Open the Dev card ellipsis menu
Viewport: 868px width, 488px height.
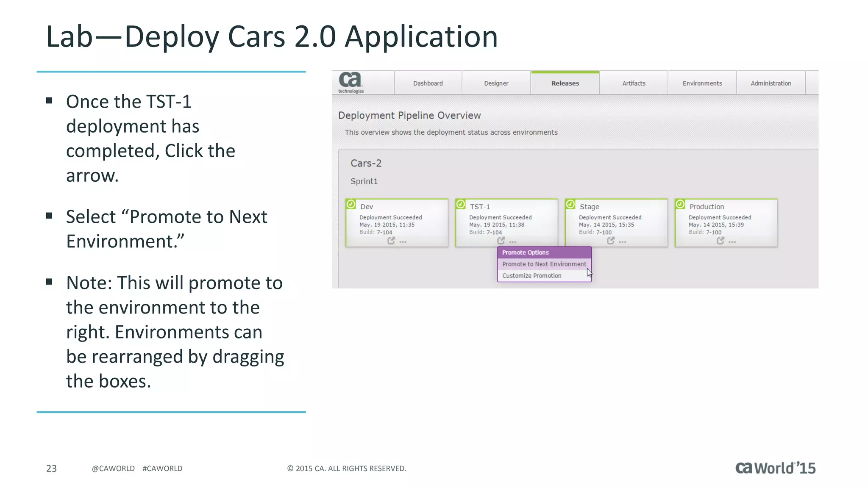[x=403, y=242]
